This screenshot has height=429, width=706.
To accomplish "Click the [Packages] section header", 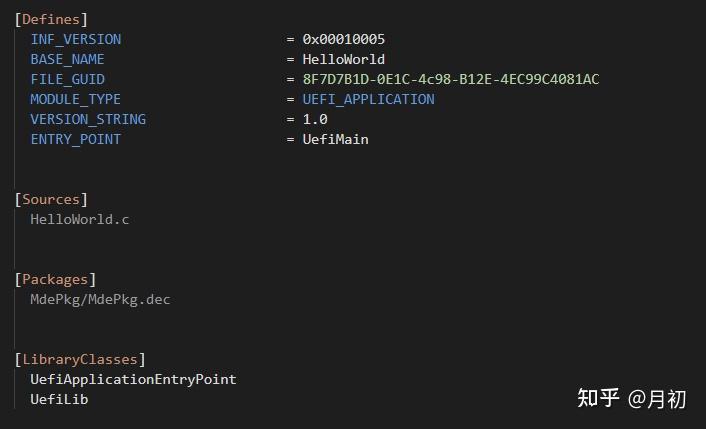I will coord(55,279).
